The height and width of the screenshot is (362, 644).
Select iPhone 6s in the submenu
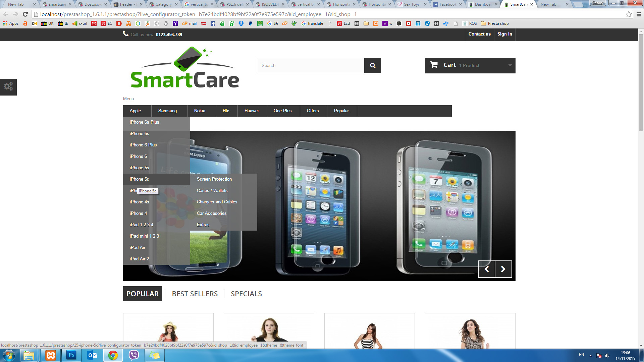click(157, 133)
